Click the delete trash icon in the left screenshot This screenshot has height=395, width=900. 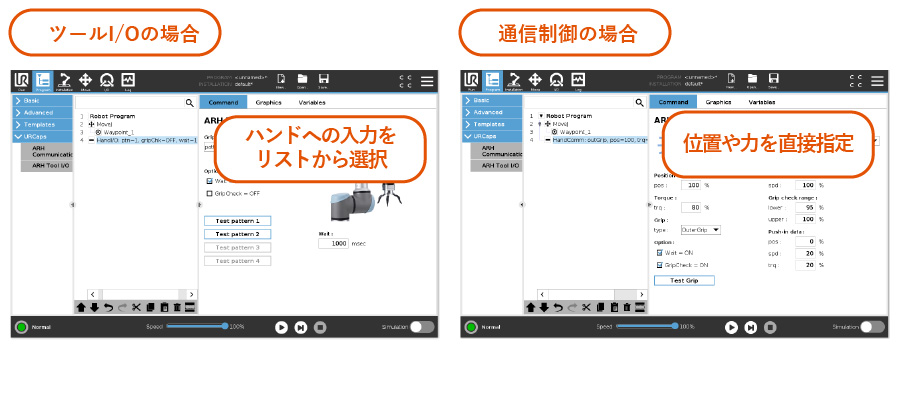pyautogui.click(x=177, y=307)
